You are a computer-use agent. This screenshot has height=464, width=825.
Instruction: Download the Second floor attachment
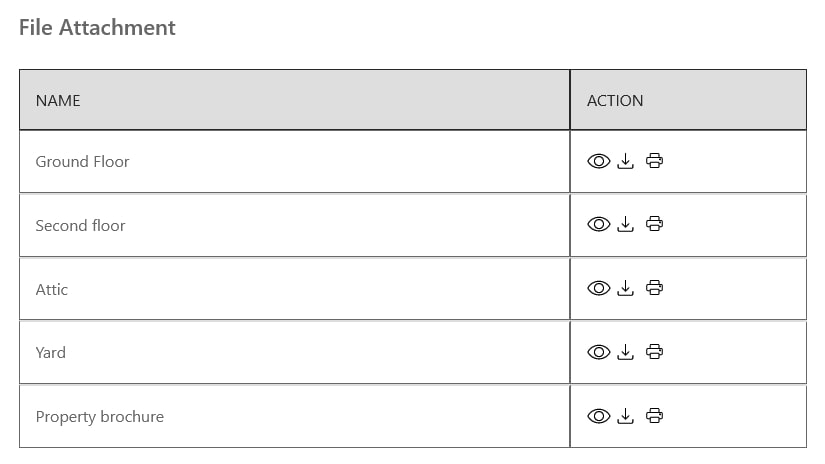(x=626, y=225)
